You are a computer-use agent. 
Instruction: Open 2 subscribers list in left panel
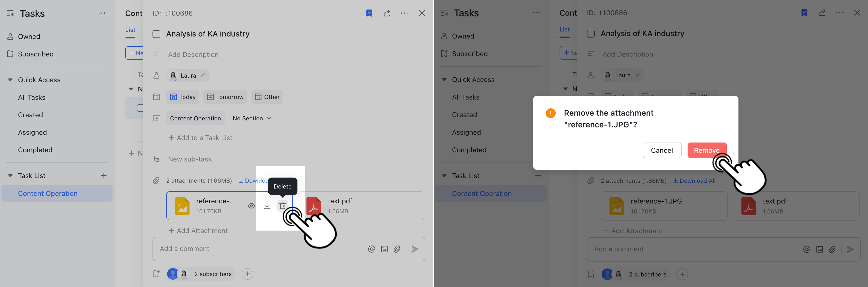tap(201, 274)
